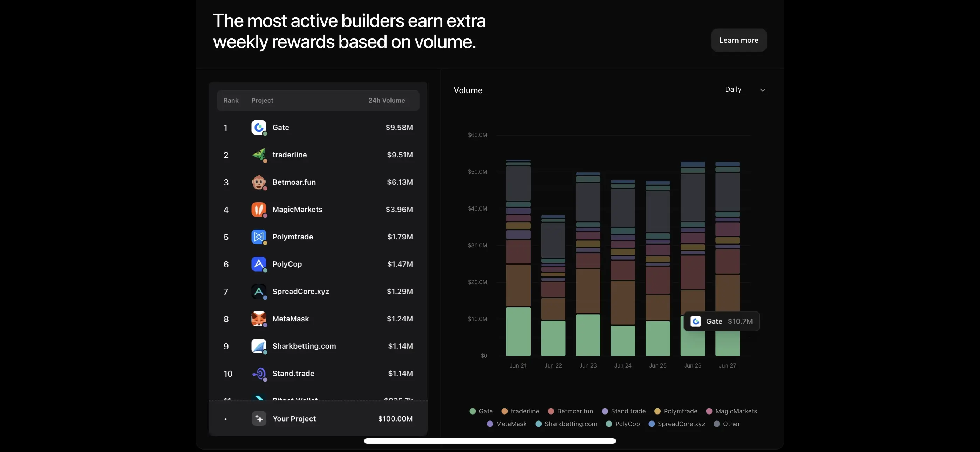Toggle Gate series in chart legend
Viewport: 980px width, 452px height.
[x=481, y=411]
